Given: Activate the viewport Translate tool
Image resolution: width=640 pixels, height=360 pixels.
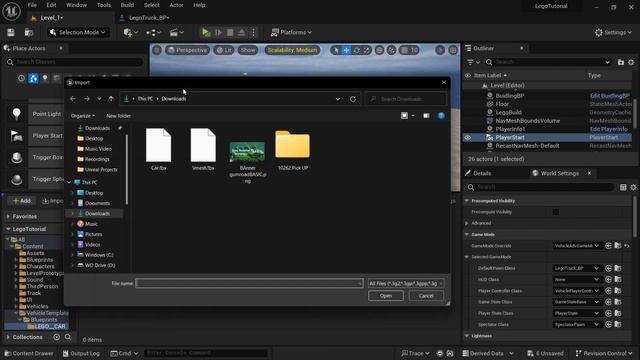Looking at the screenshot, I should coord(346,50).
